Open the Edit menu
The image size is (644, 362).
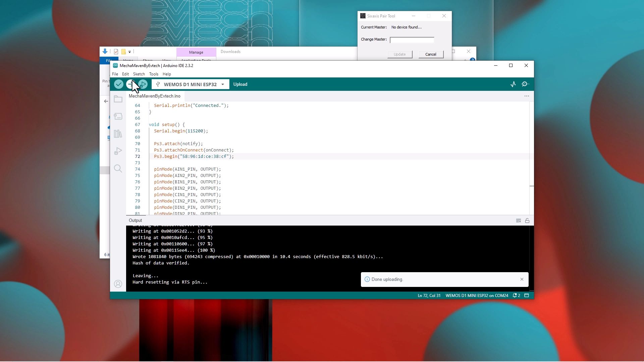coord(125,74)
